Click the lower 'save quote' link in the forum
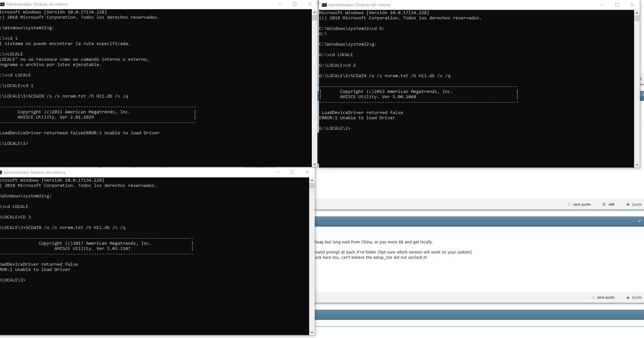644x338 pixels. click(x=606, y=297)
